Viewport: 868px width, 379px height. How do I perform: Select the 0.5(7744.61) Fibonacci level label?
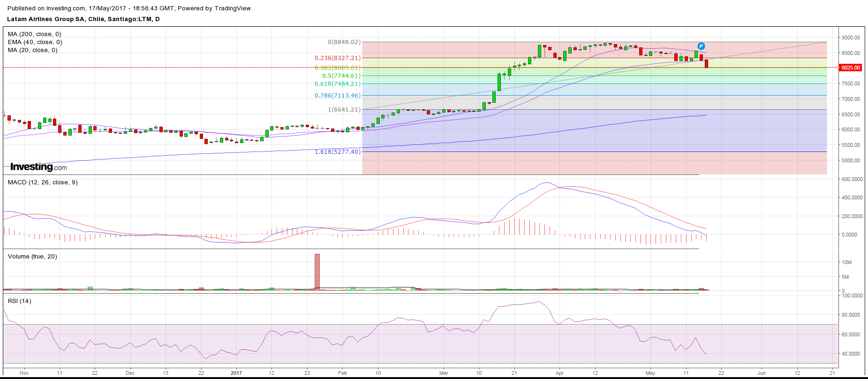point(341,76)
